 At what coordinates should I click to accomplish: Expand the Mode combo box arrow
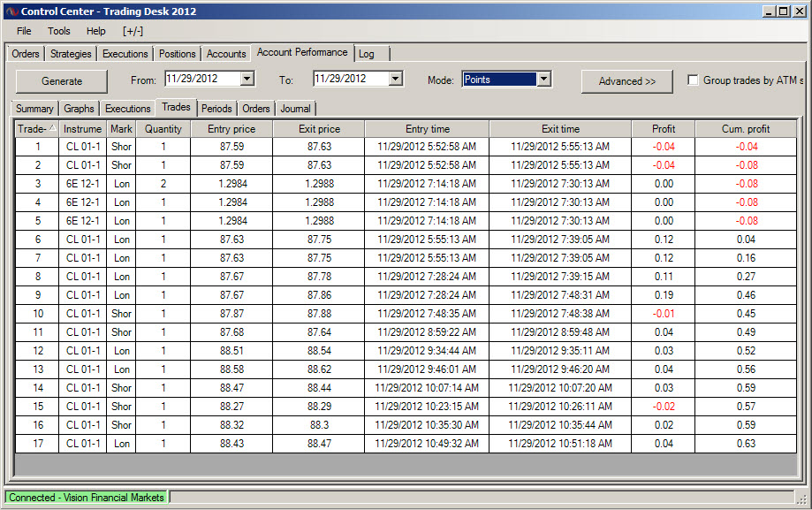pyautogui.click(x=543, y=80)
